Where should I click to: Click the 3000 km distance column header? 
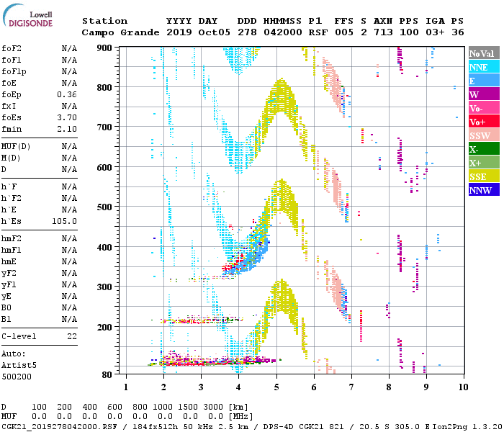(213, 407)
